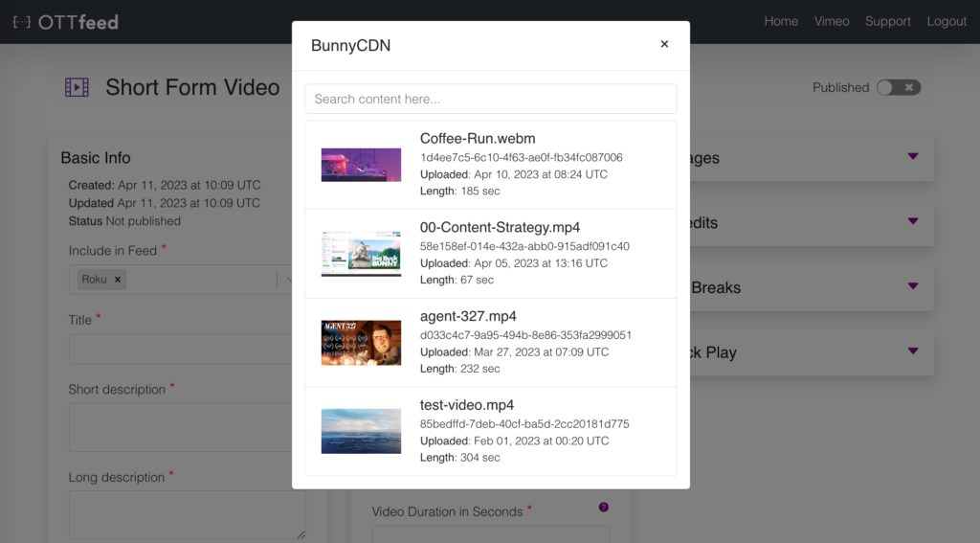Click the ID starting with 85bedffd
This screenshot has width=980, height=543.
click(x=524, y=424)
